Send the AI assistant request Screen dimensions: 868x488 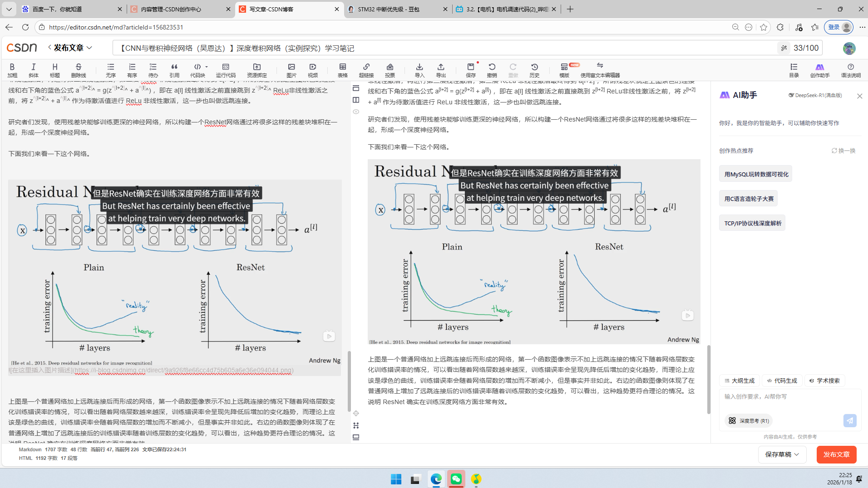point(850,420)
